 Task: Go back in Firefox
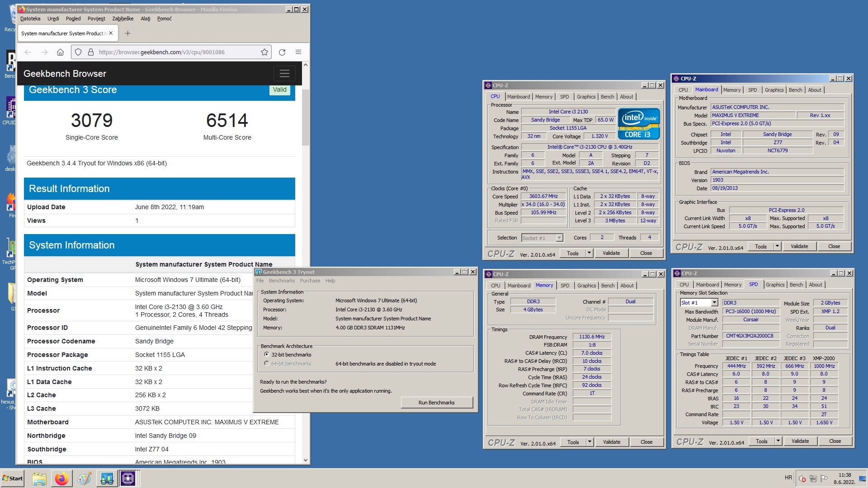coord(28,52)
